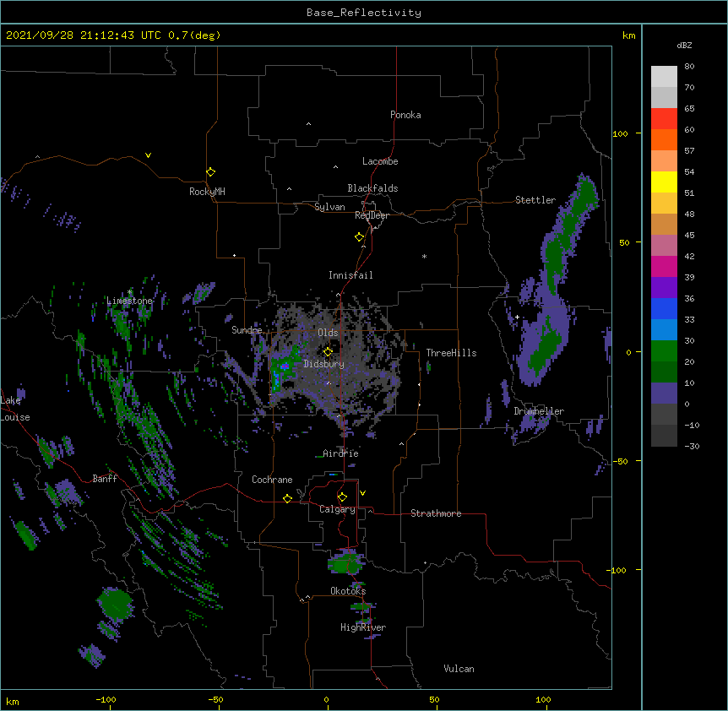Select the Limestone label
Viewport: 728px width, 711px height.
click(129, 301)
